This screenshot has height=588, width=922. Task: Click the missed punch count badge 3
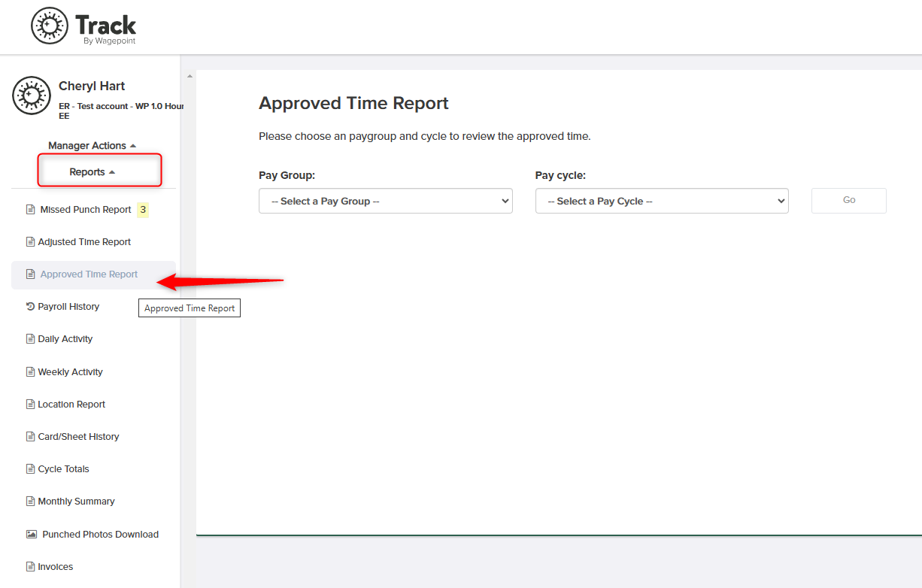[x=143, y=210]
